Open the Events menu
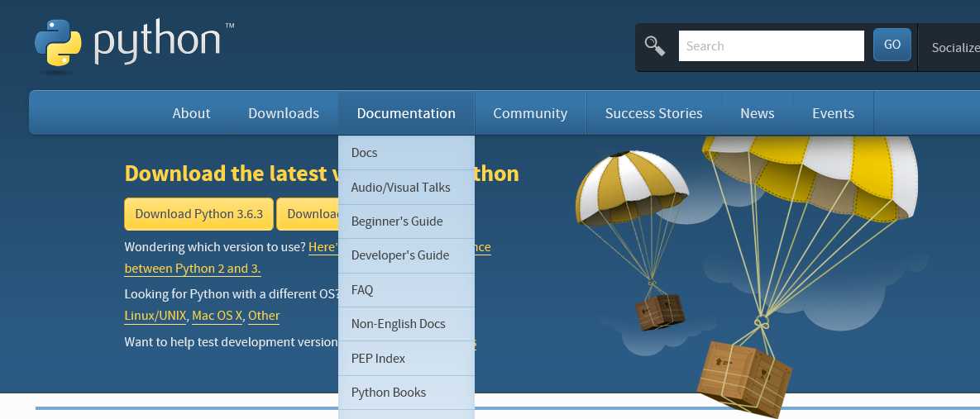 pos(833,113)
